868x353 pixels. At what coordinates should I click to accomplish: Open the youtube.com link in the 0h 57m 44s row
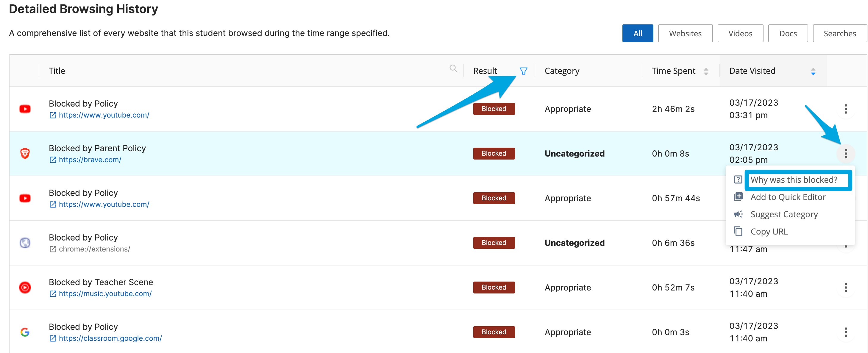click(x=104, y=204)
